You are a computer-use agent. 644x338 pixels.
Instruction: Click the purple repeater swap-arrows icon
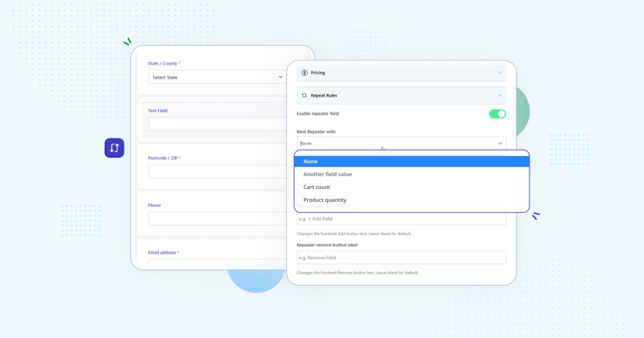114,148
